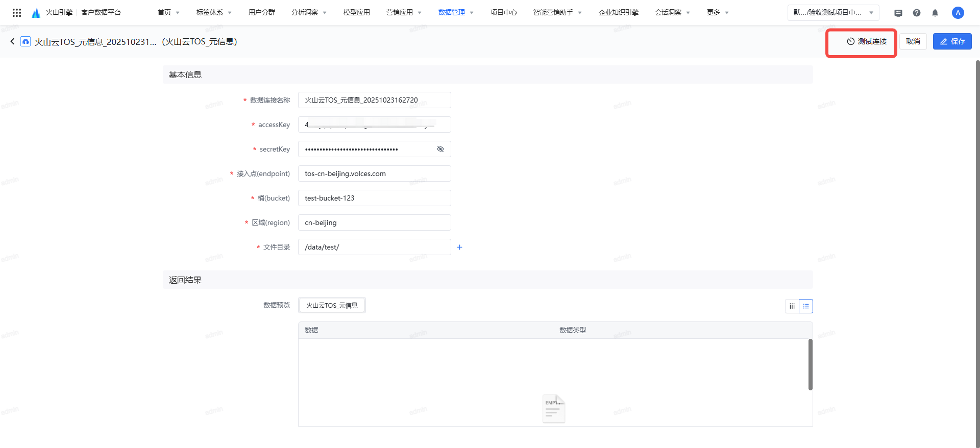980x448 pixels.
Task: Click the data preview table scrollbar
Action: [x=810, y=364]
